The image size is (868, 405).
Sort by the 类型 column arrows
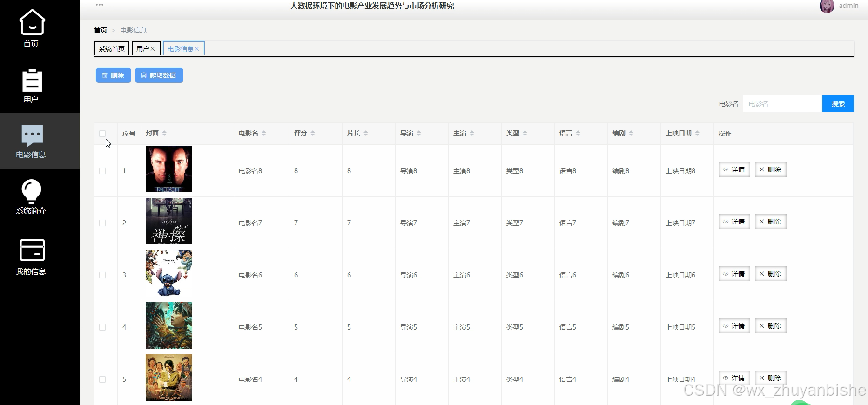click(525, 133)
